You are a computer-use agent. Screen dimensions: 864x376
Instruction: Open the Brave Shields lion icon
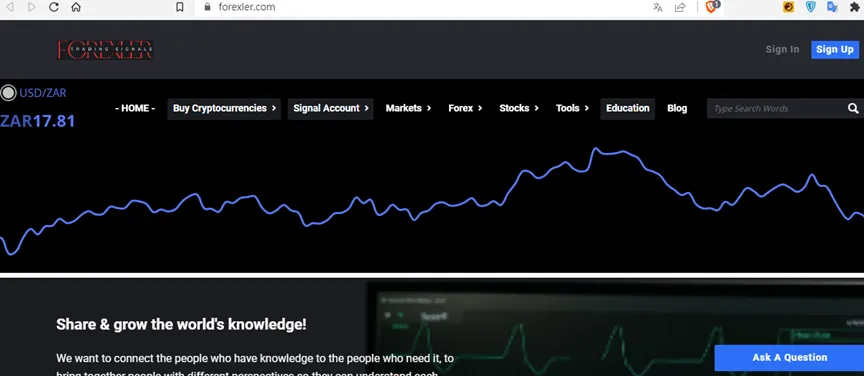coord(712,7)
